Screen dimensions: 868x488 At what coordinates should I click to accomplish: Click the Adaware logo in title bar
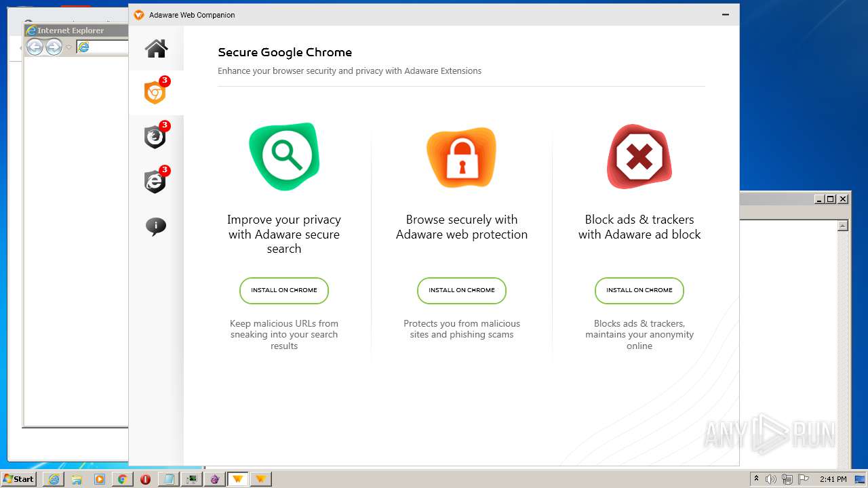139,15
